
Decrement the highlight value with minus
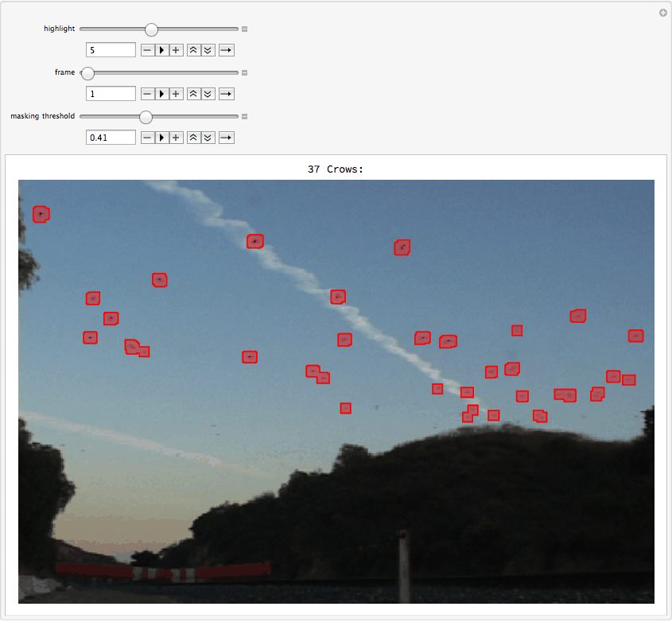(148, 49)
